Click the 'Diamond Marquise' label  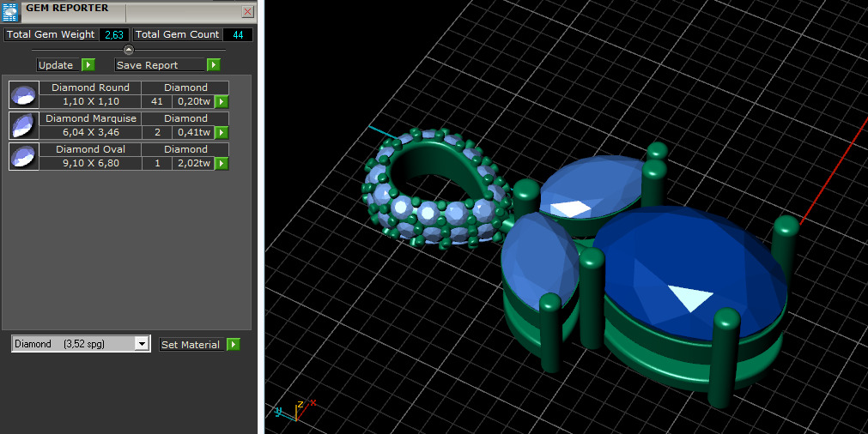pos(90,118)
